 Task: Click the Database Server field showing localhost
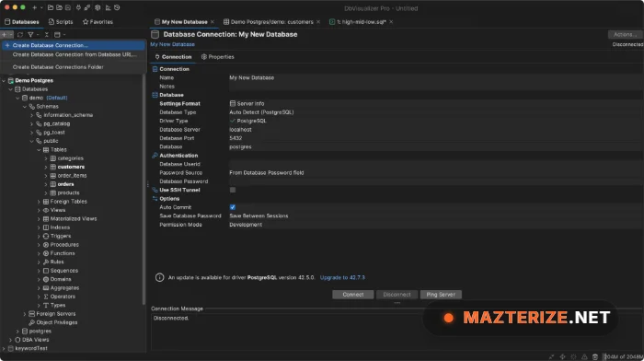tap(436, 130)
